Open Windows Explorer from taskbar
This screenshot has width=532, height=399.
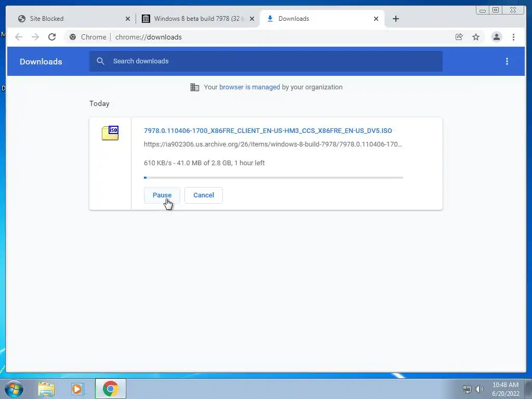tap(46, 389)
